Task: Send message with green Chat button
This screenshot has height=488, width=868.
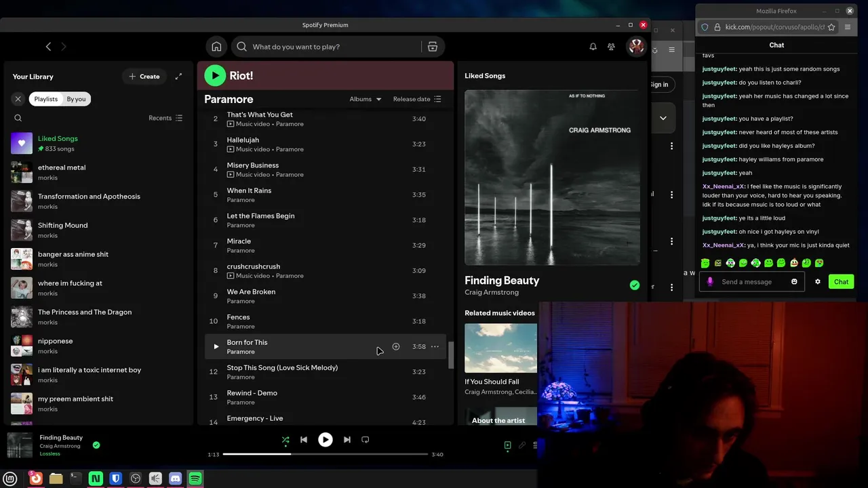Action: (x=841, y=282)
